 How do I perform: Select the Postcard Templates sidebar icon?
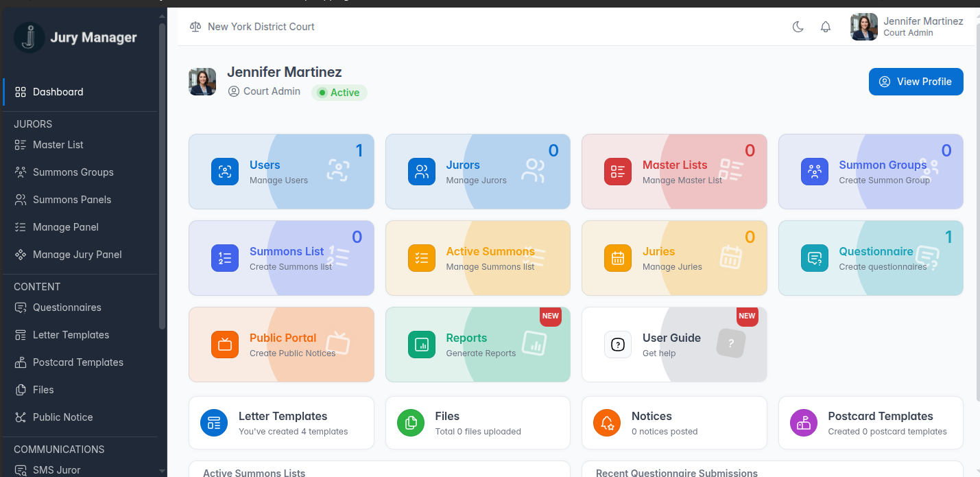21,362
